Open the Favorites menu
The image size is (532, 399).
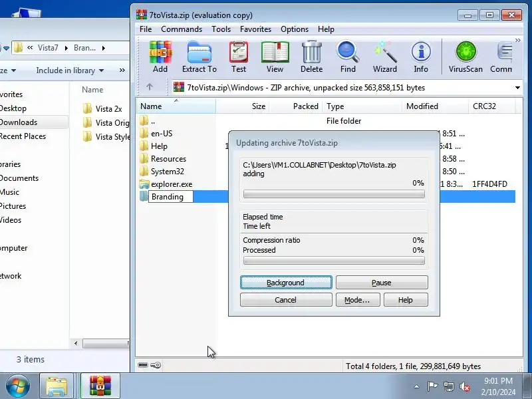point(255,29)
